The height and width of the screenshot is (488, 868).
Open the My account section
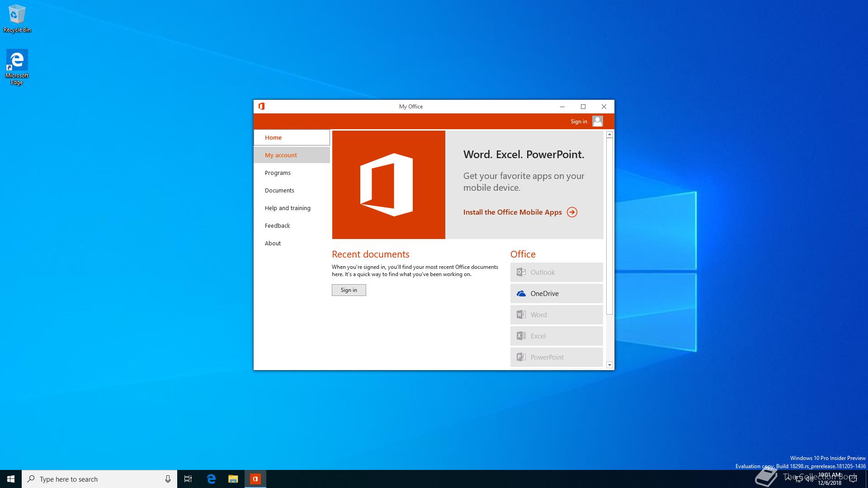(292, 155)
